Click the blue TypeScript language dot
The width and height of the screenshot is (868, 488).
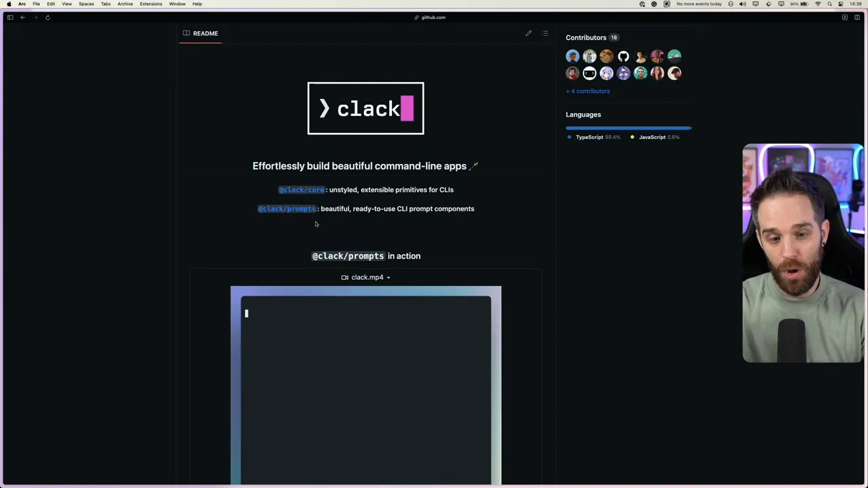point(569,137)
